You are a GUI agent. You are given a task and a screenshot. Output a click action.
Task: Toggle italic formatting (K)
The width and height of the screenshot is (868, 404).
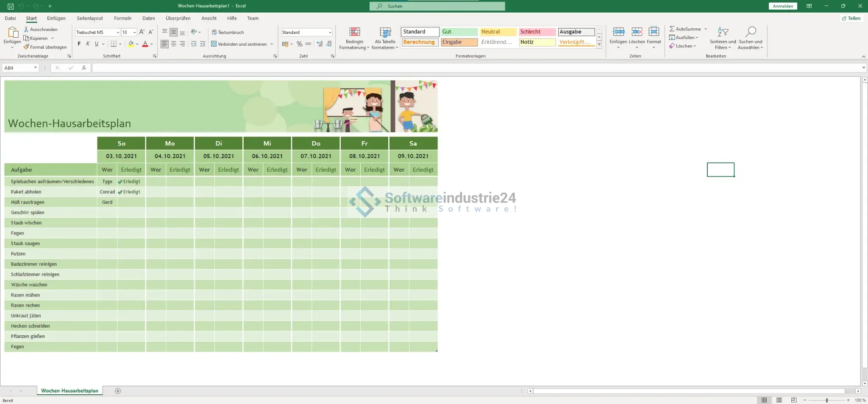point(88,44)
